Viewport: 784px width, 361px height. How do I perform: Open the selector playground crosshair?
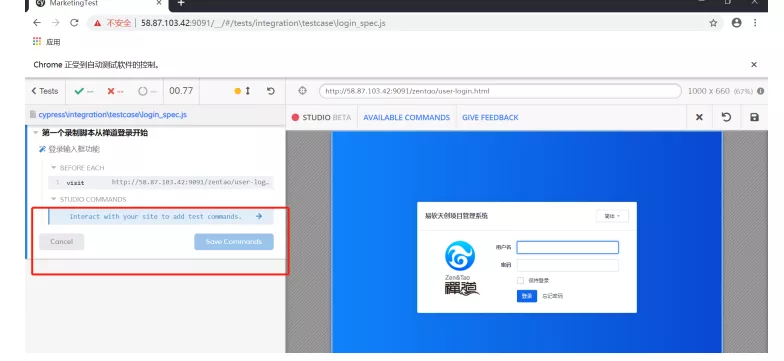point(302,91)
